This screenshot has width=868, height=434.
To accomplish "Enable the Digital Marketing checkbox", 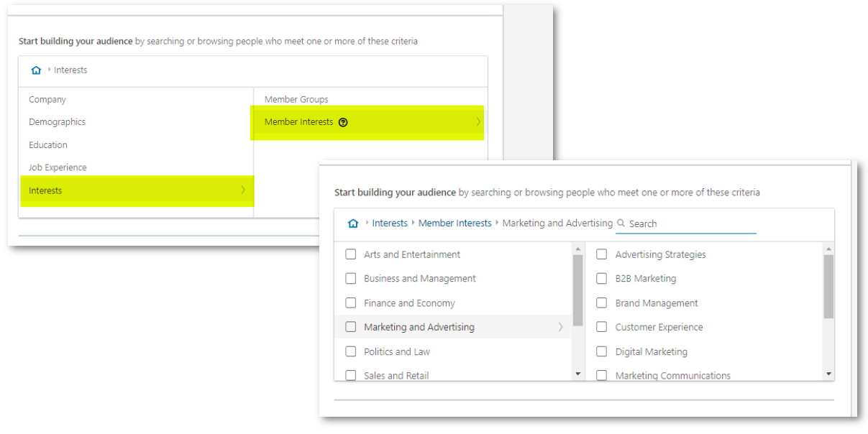I will [x=602, y=352].
